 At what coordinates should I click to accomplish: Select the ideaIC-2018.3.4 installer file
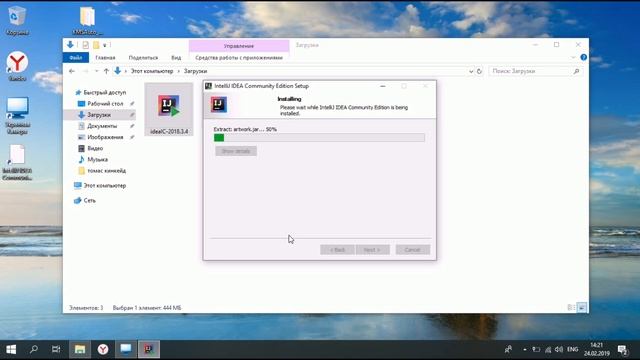point(169,109)
